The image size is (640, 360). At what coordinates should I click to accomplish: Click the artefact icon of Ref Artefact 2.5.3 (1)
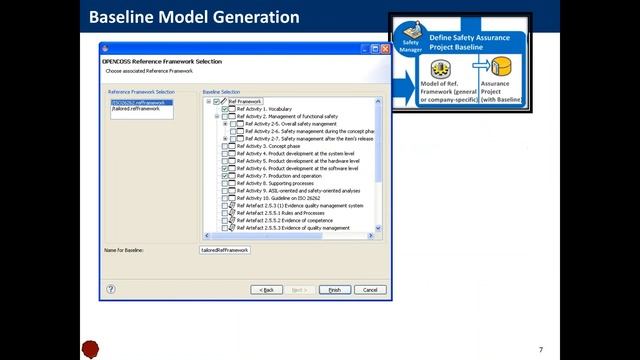click(x=232, y=205)
